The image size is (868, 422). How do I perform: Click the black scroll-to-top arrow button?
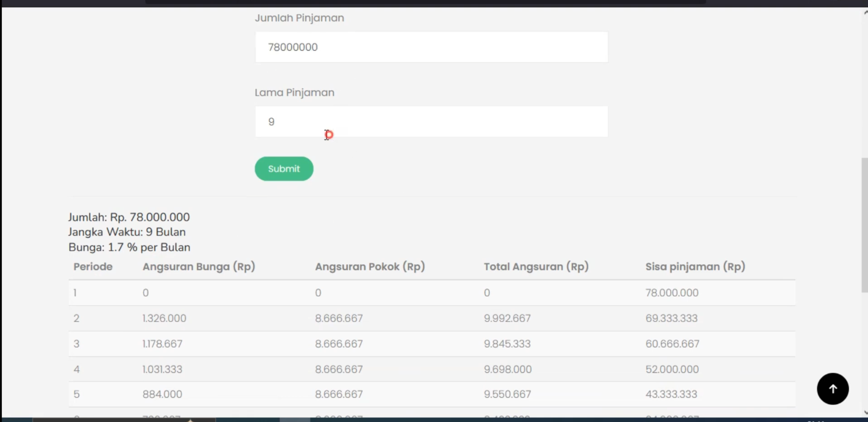833,389
